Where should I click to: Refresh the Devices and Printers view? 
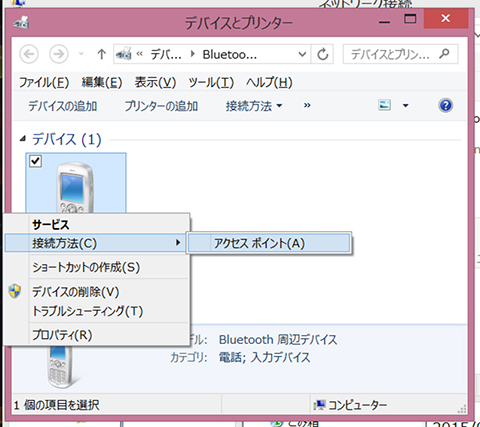(322, 54)
